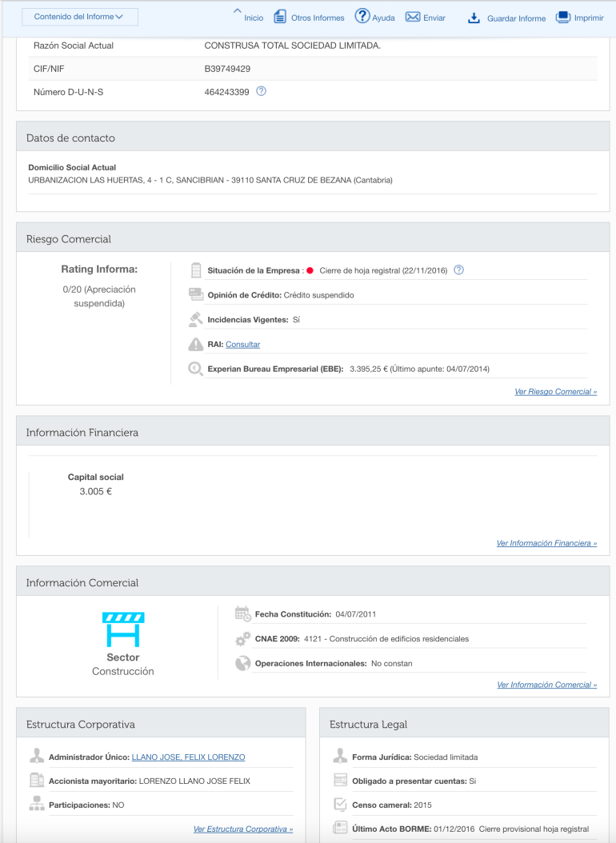This screenshot has height=843, width=616.
Task: Open Ver Riesgo Comercial link
Action: (555, 392)
